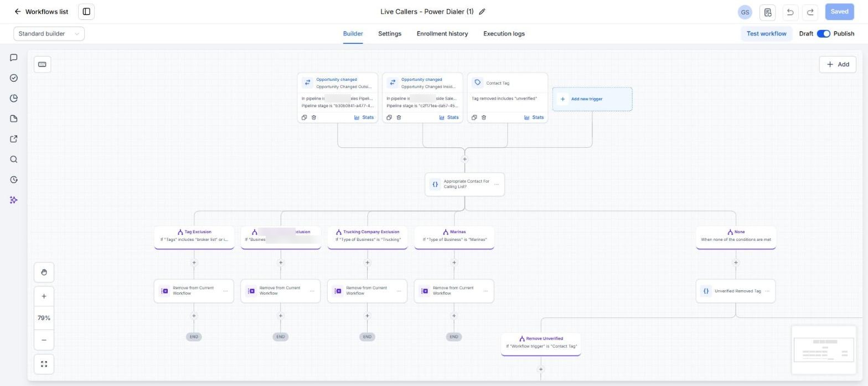Open the Enrollment history tab
This screenshot has height=386, width=868.
click(442, 34)
